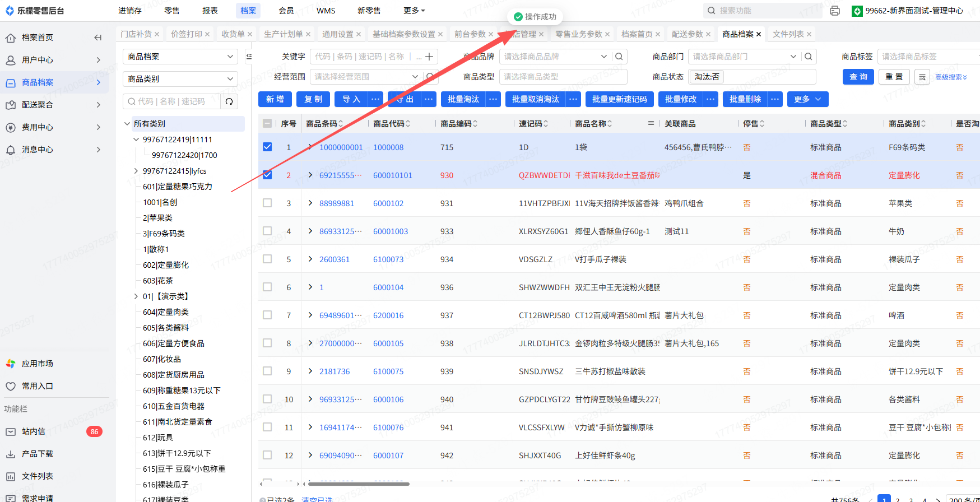The image size is (980, 502).
Task: Open the column settings icon beside 重置
Action: (x=922, y=77)
